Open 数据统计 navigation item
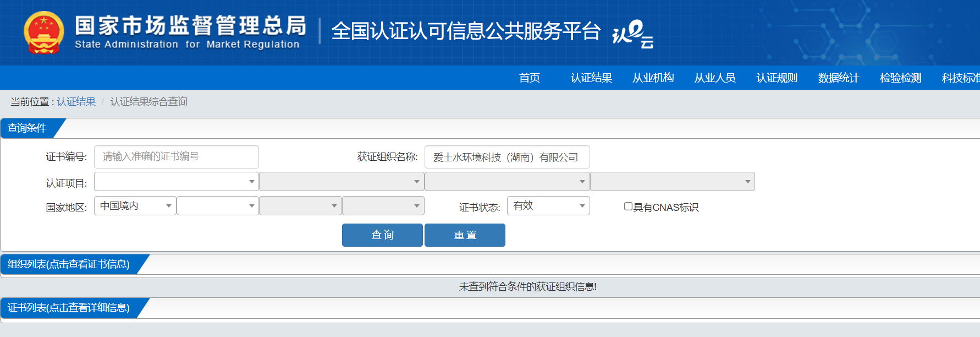This screenshot has height=337, width=980. tap(839, 78)
